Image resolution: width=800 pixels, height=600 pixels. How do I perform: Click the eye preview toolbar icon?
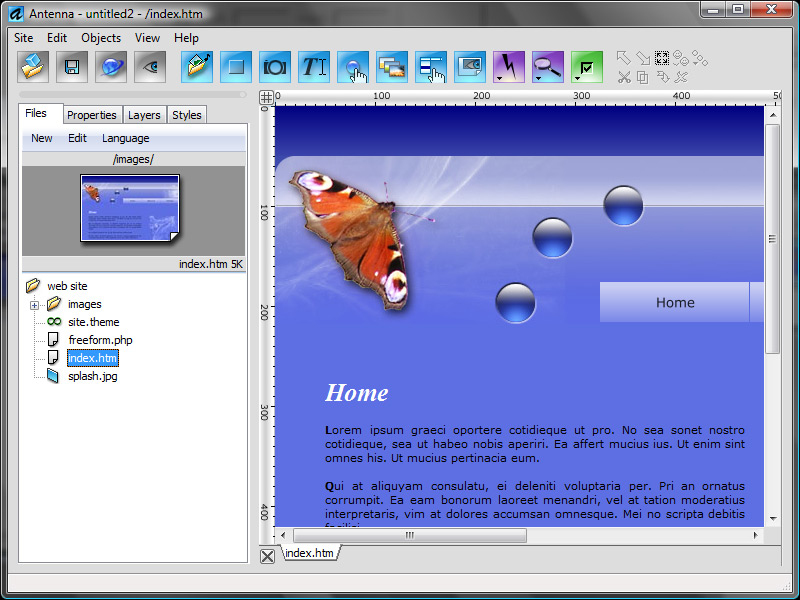pyautogui.click(x=150, y=67)
